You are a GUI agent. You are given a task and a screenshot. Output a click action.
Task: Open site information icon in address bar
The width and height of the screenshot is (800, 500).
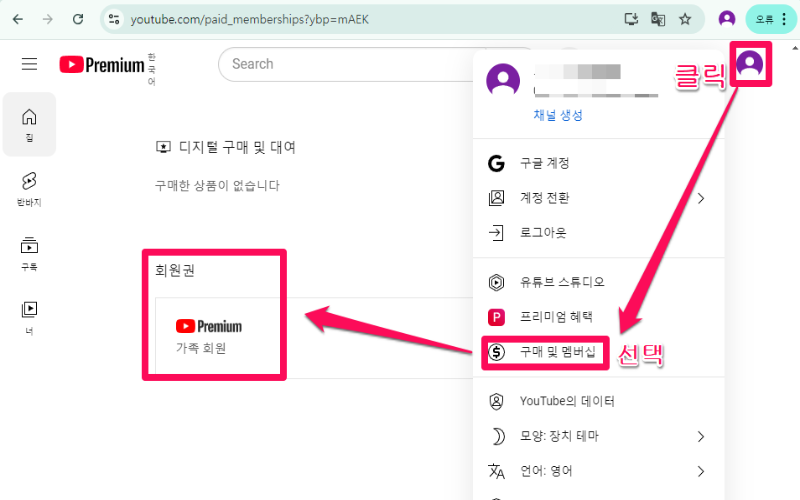pos(114,19)
